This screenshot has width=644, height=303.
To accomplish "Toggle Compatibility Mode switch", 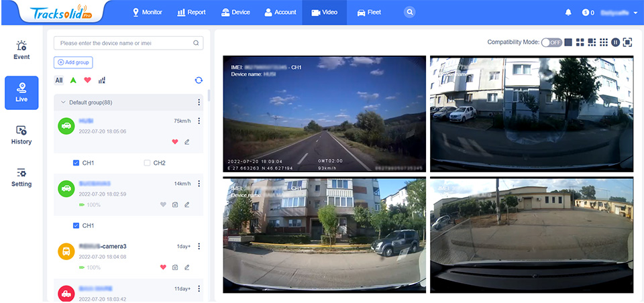I will coord(551,42).
